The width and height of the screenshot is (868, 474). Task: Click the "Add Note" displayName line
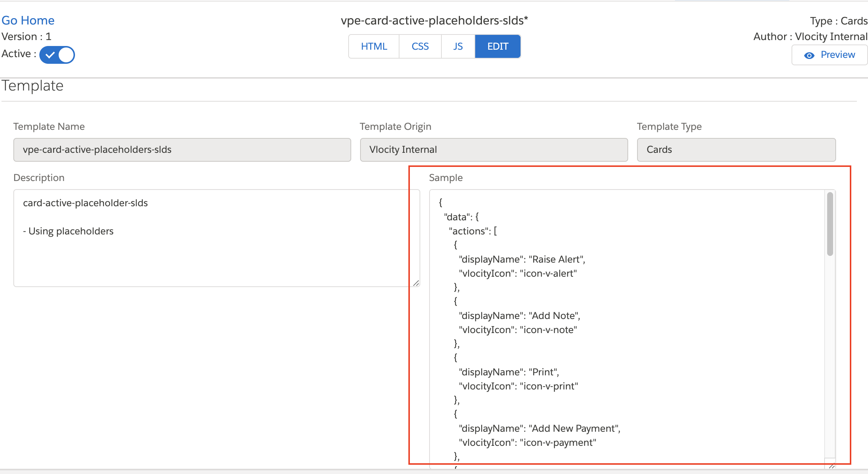click(519, 316)
